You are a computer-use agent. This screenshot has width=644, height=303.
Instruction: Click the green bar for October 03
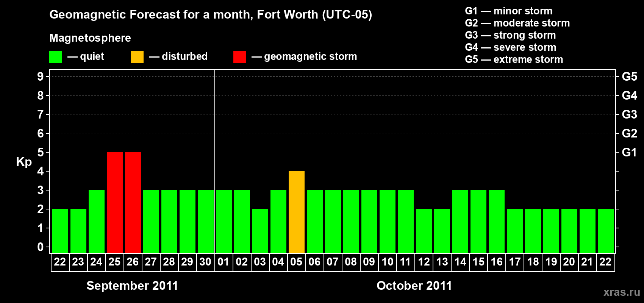tap(260, 231)
